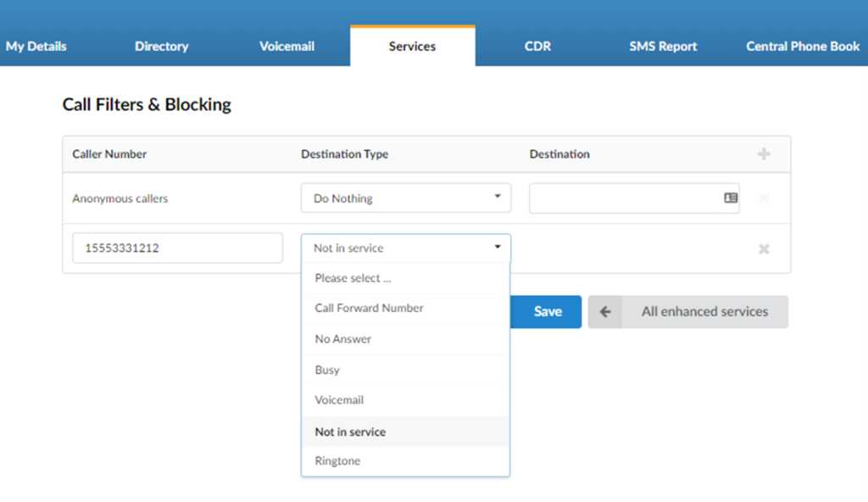Open phone book icon in Destination field

click(x=730, y=198)
